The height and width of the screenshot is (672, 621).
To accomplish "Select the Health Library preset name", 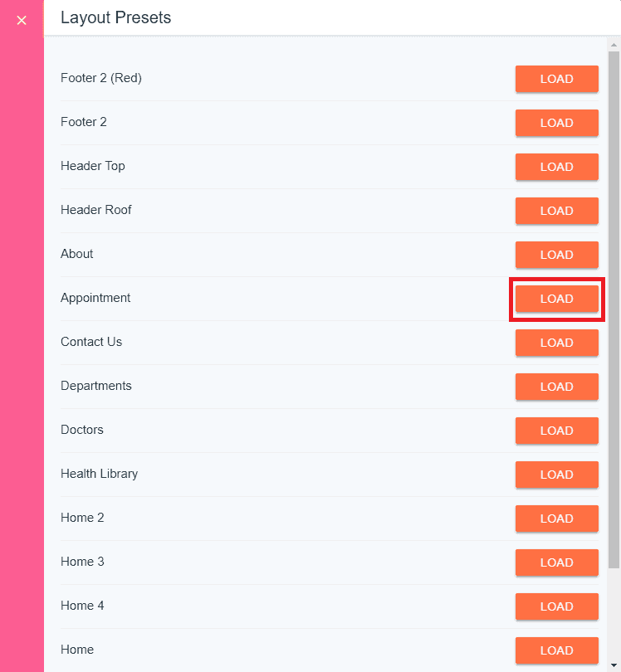I will (x=99, y=474).
